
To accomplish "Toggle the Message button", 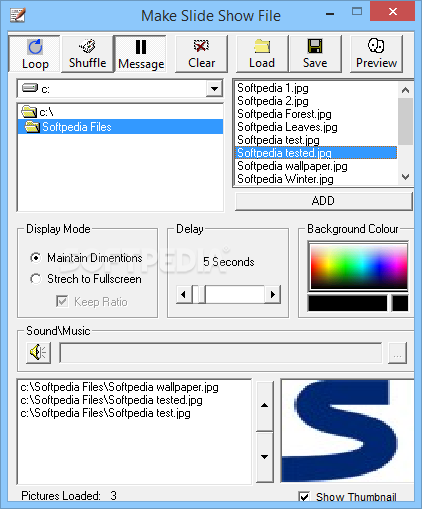I will click(x=141, y=54).
